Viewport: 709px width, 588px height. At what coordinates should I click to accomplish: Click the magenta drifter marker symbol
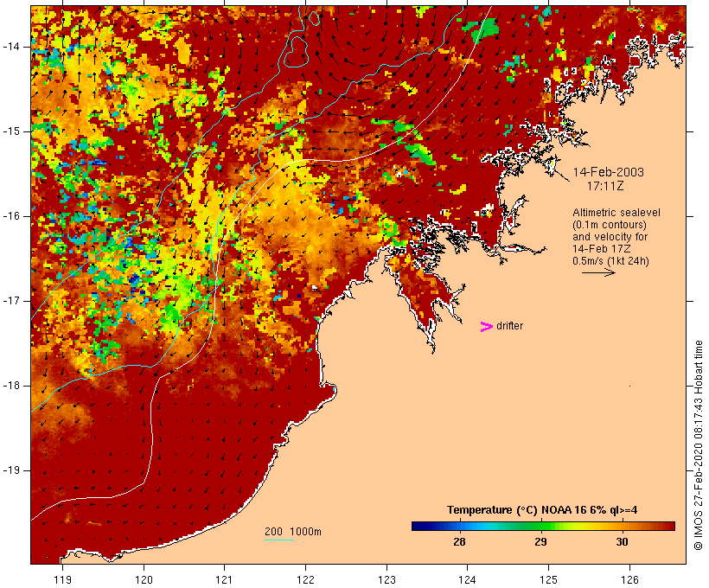486,327
